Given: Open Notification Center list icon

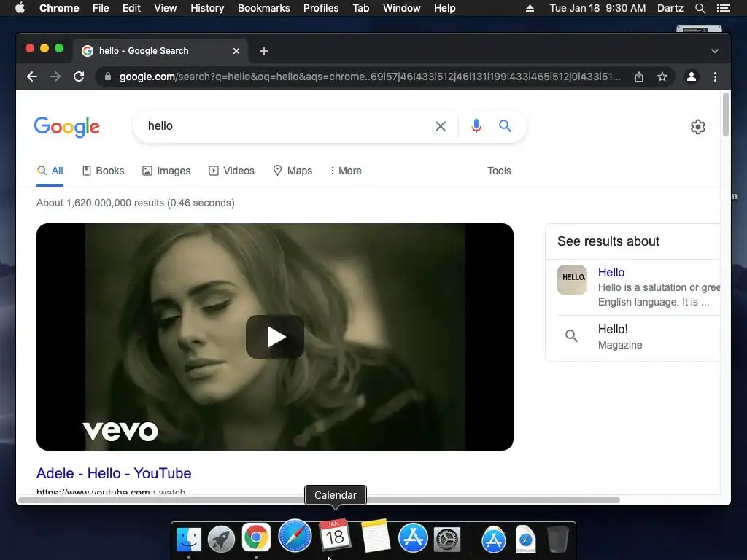Looking at the screenshot, I should [723, 8].
